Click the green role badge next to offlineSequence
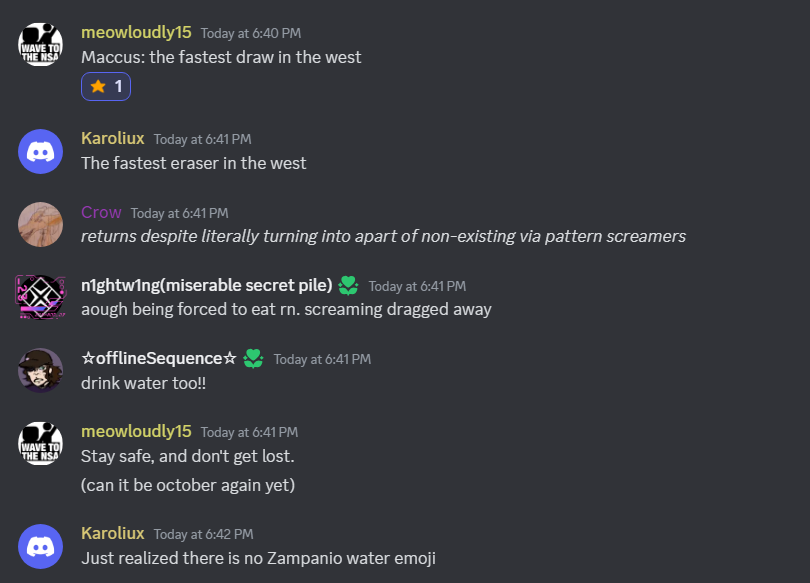This screenshot has height=583, width=810. [253, 358]
